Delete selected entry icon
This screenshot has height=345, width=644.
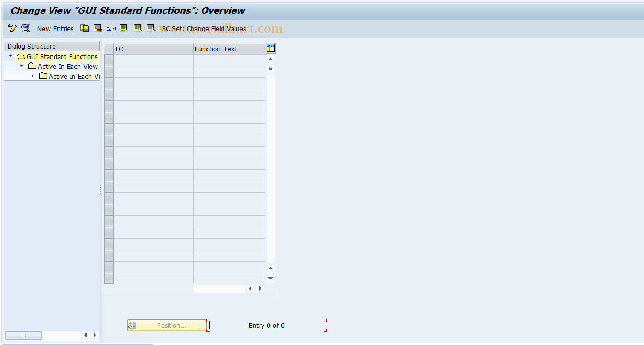(x=97, y=28)
